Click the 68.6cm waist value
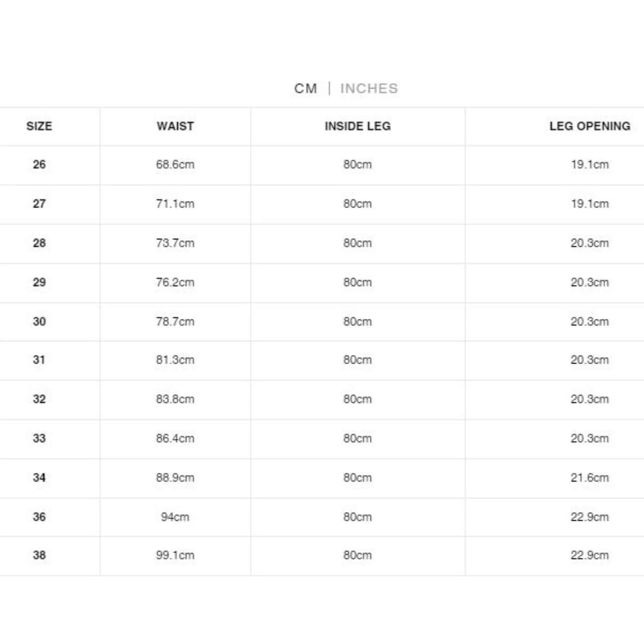This screenshot has width=644, height=644. (x=175, y=164)
